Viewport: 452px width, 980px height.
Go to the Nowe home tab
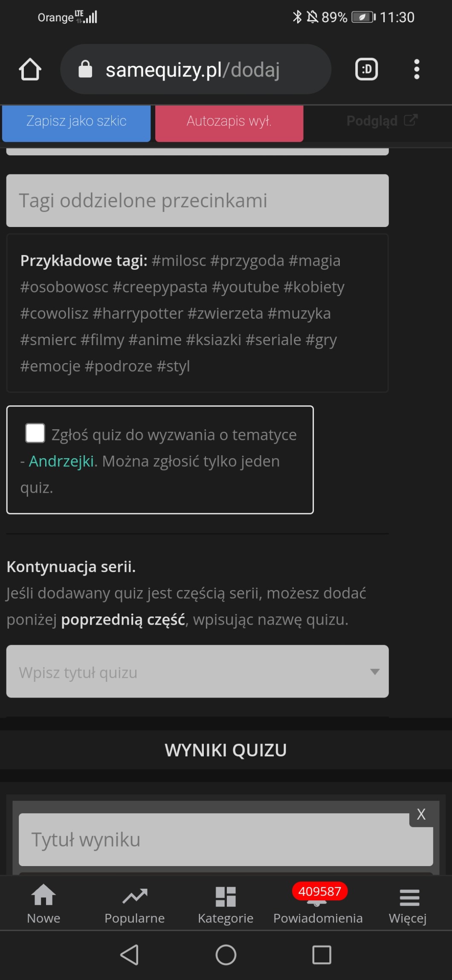[43, 903]
